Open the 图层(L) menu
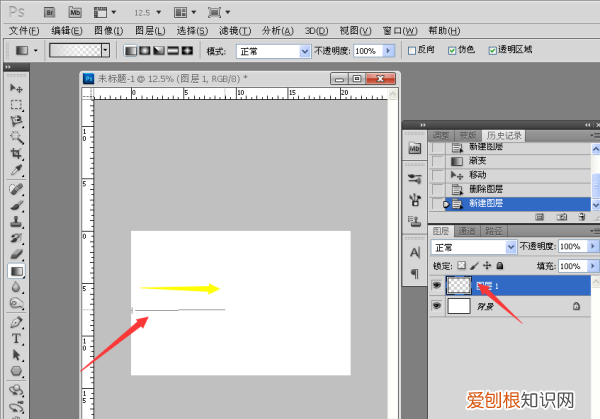 pos(150,31)
